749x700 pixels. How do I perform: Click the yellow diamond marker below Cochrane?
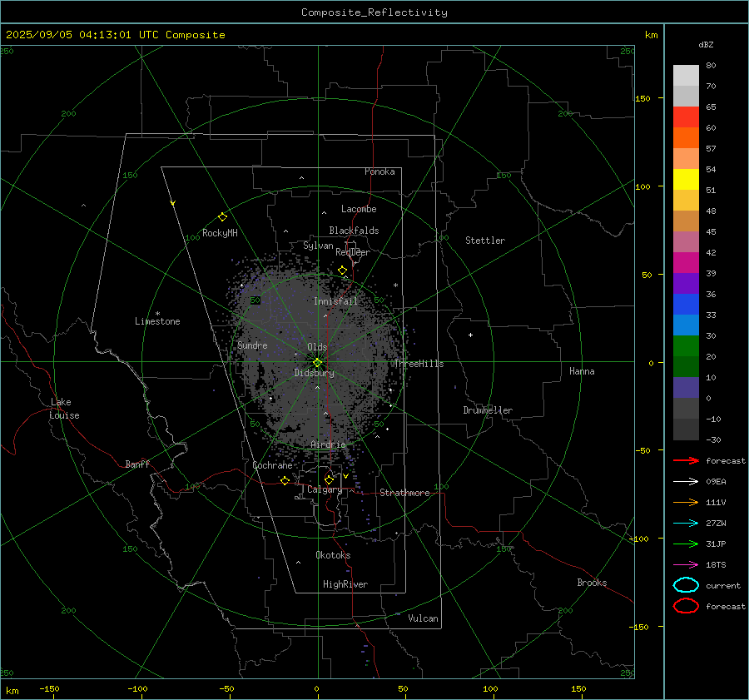tap(285, 480)
